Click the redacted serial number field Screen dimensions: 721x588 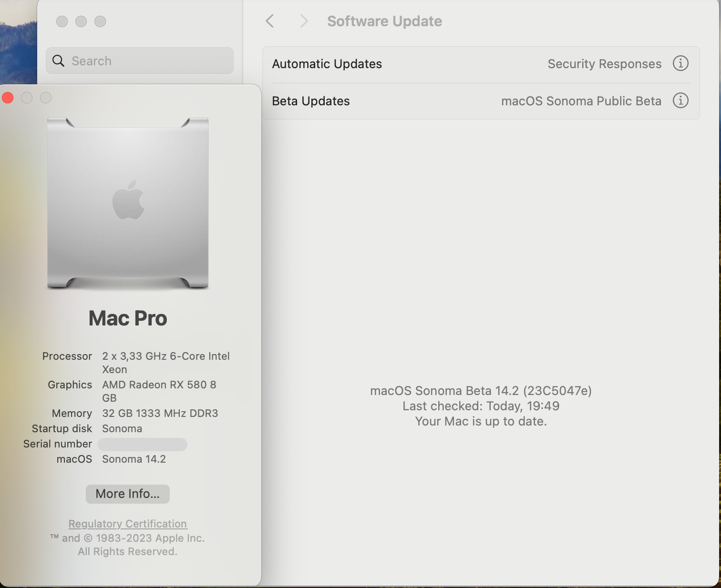(x=143, y=445)
